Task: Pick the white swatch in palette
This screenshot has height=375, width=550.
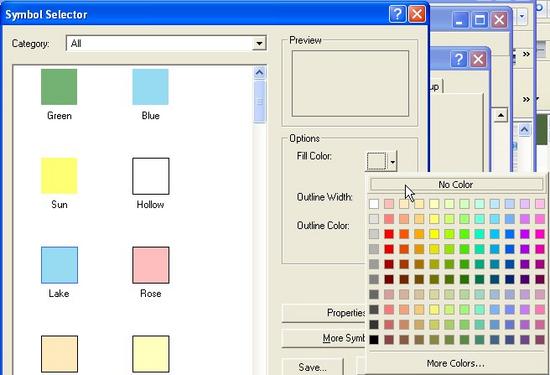Action: (x=374, y=204)
